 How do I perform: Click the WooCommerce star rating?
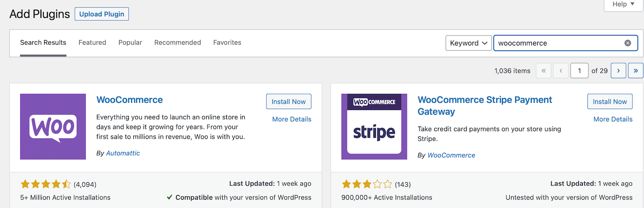click(x=46, y=184)
